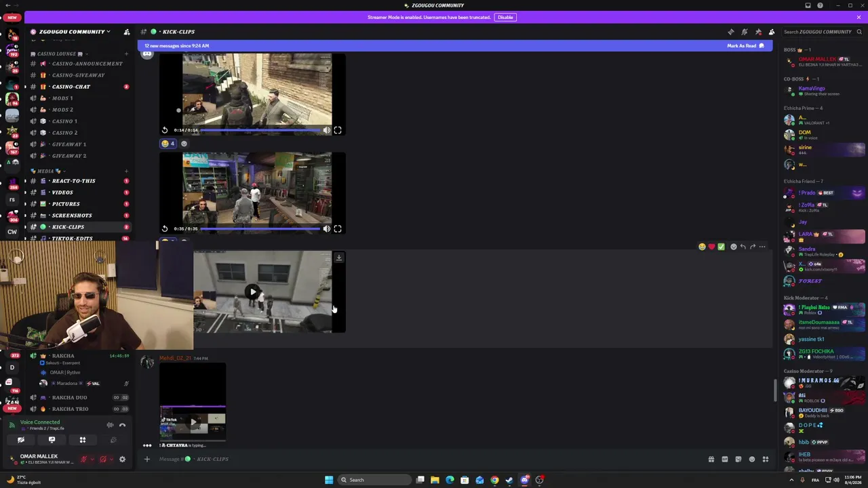Click Mark As Read
Screen dimensions: 868x488
(x=746, y=46)
